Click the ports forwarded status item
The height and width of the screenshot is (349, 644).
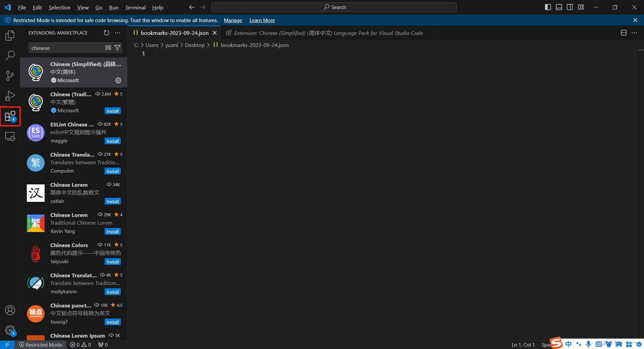click(x=103, y=345)
